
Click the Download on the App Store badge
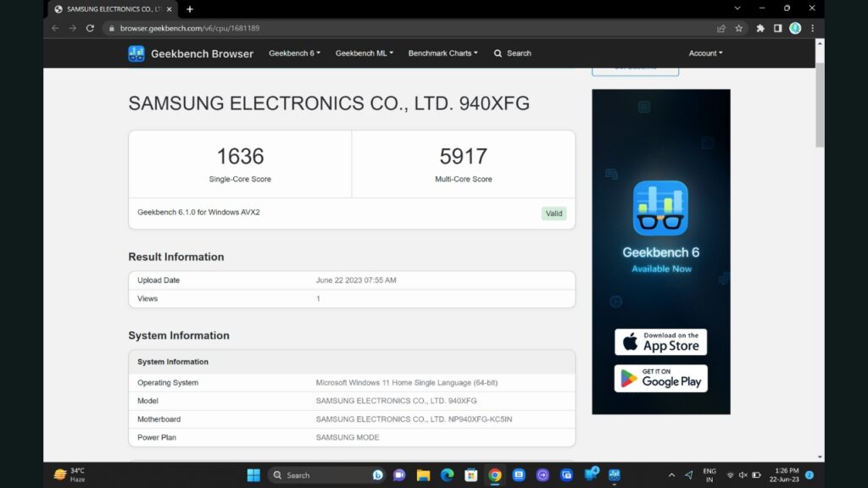[x=660, y=342]
